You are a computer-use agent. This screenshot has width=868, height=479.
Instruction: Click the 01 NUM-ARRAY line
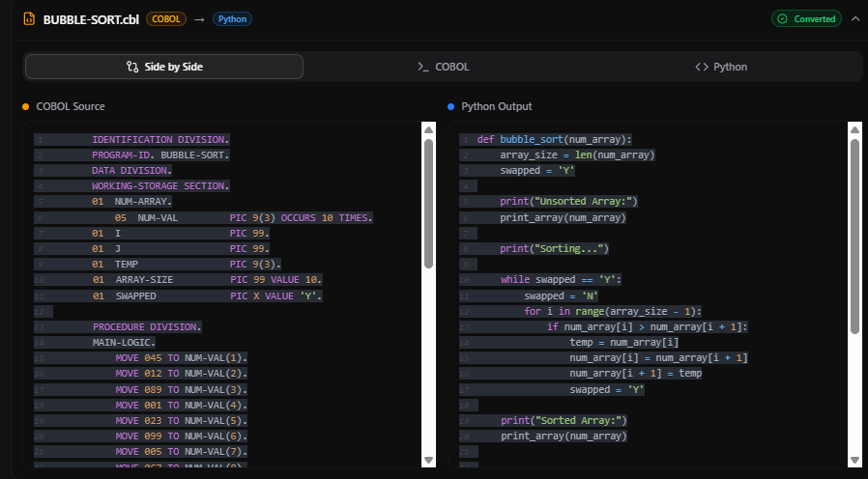[x=131, y=201]
